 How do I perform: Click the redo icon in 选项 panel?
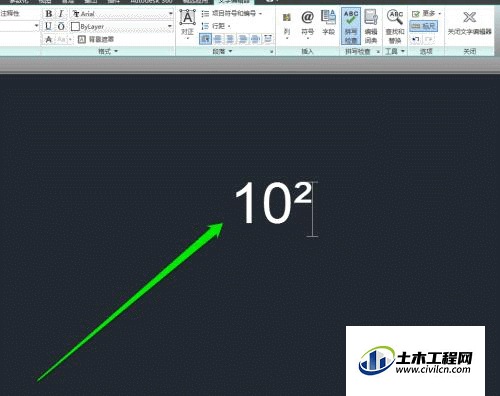[429, 39]
